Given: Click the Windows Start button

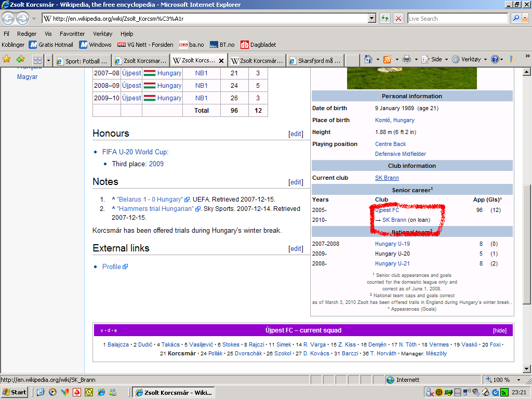Looking at the screenshot, I should [14, 392].
